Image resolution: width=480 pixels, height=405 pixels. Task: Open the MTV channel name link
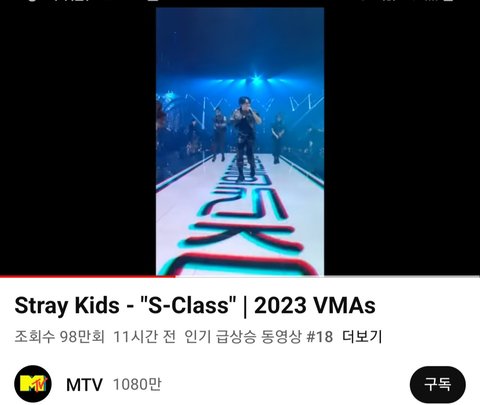pos(84,385)
